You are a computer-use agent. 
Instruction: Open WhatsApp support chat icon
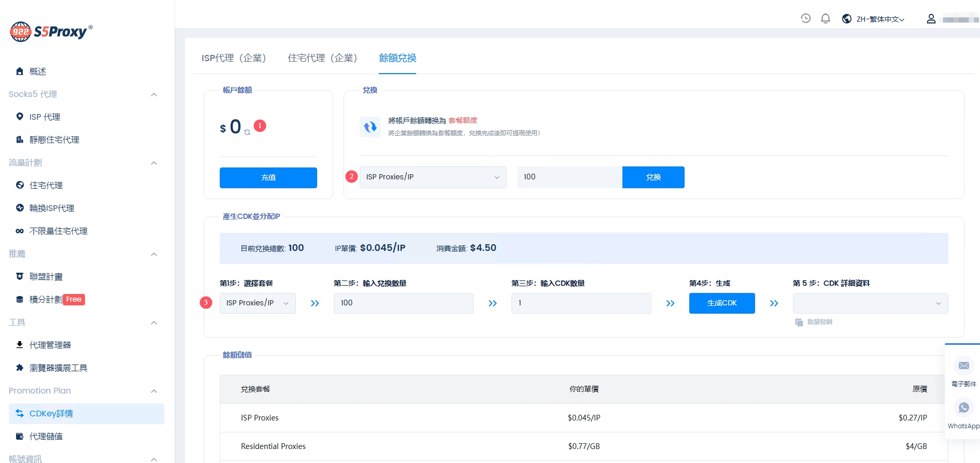(x=963, y=408)
